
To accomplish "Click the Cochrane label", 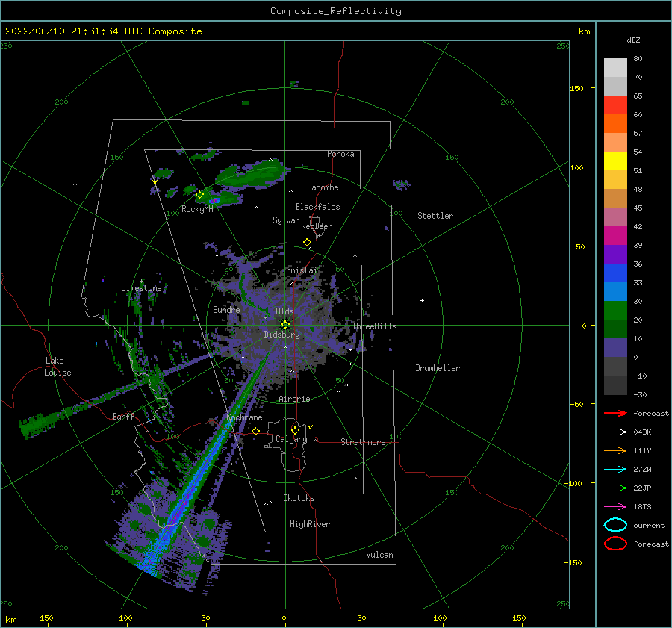I will [x=244, y=417].
